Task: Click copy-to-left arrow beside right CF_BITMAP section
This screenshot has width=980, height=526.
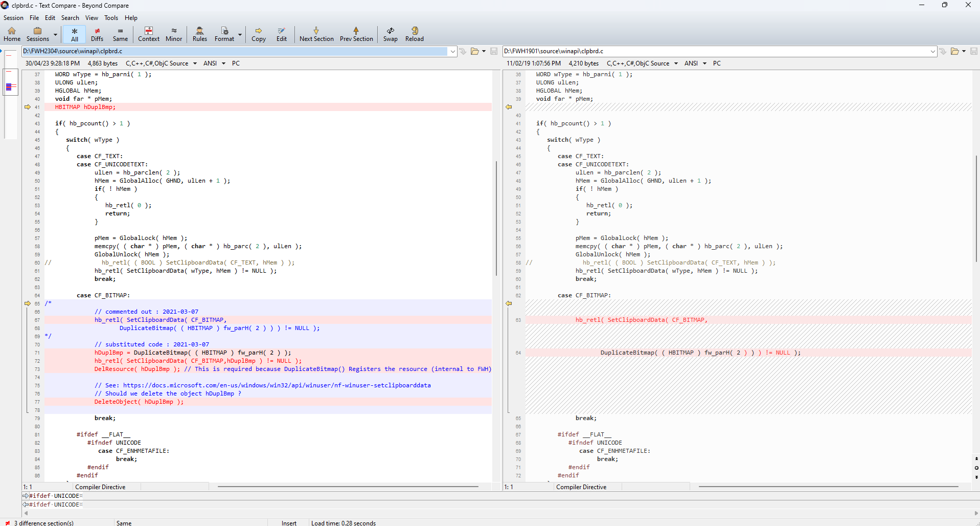Action: [509, 303]
